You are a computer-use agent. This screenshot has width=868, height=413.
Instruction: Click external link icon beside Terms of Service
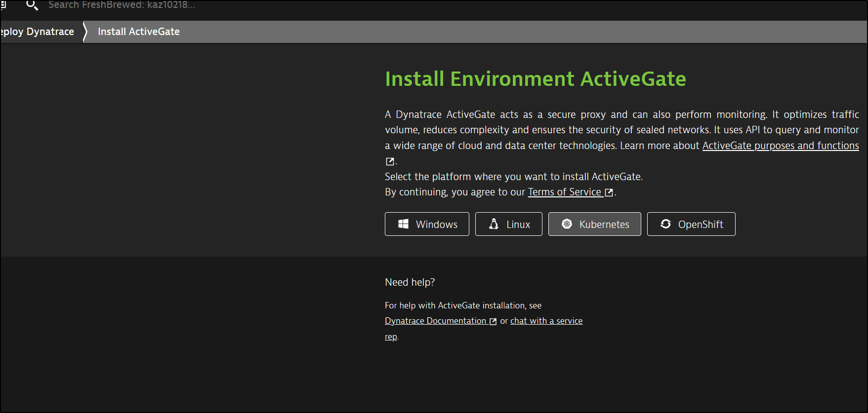pyautogui.click(x=609, y=192)
